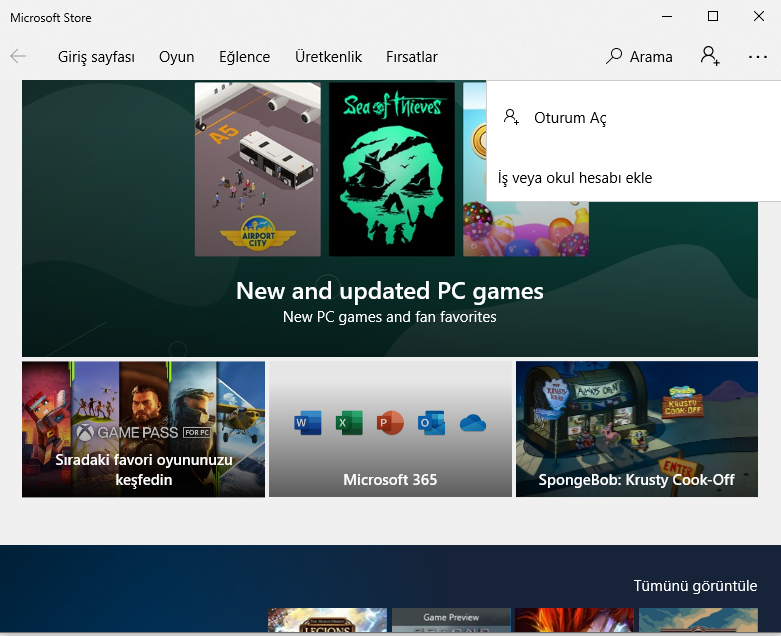This screenshot has width=781, height=636.
Task: Open the PowerPoint icon in Microsoft 365 tile
Action: click(x=390, y=423)
